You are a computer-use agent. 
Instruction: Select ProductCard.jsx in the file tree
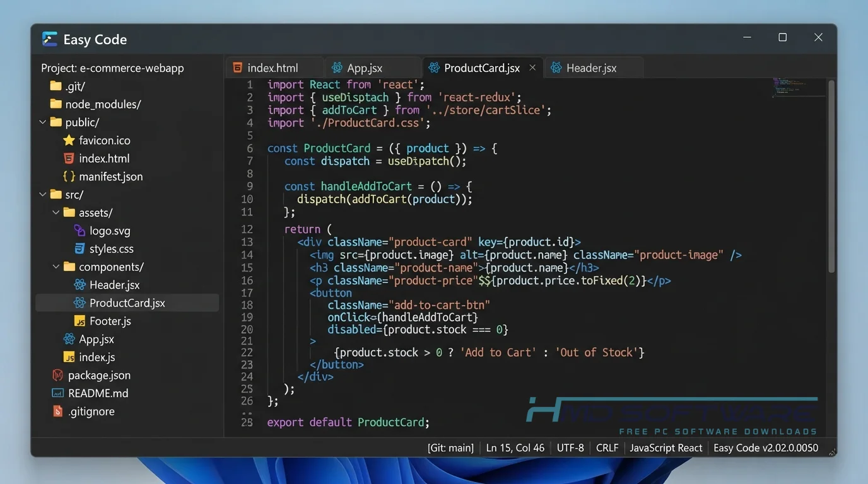[127, 303]
